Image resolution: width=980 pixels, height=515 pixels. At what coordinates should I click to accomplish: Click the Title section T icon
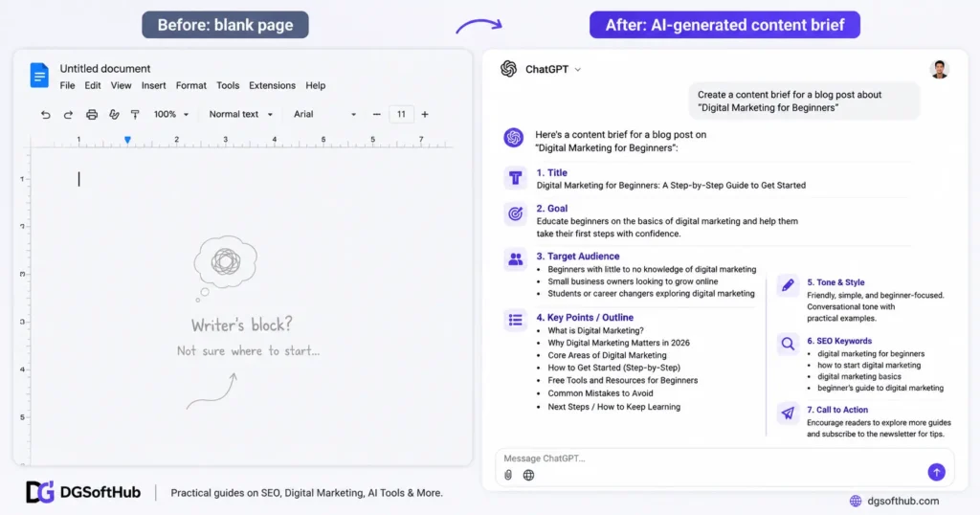(515, 178)
